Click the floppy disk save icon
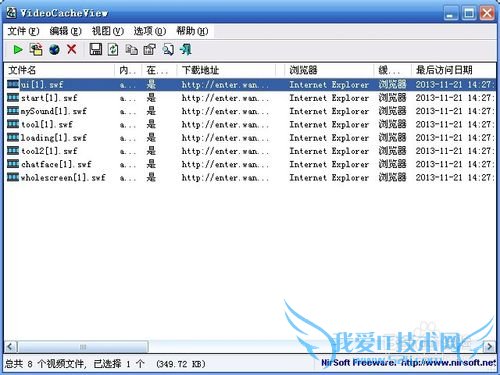Screen dimensions: 500x375 point(96,49)
